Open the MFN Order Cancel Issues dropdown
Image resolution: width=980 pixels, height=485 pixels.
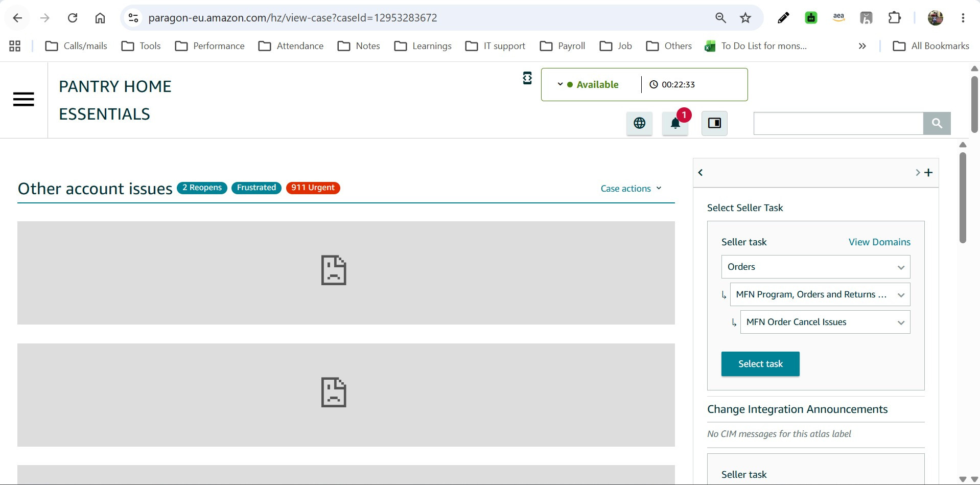825,322
